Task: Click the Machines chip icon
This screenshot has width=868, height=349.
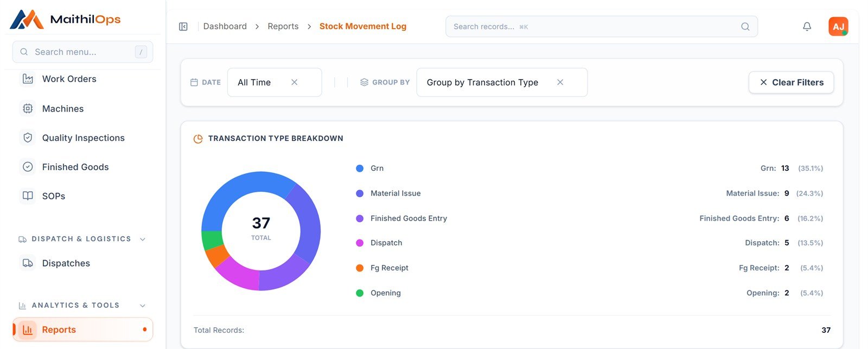Action: 28,108
